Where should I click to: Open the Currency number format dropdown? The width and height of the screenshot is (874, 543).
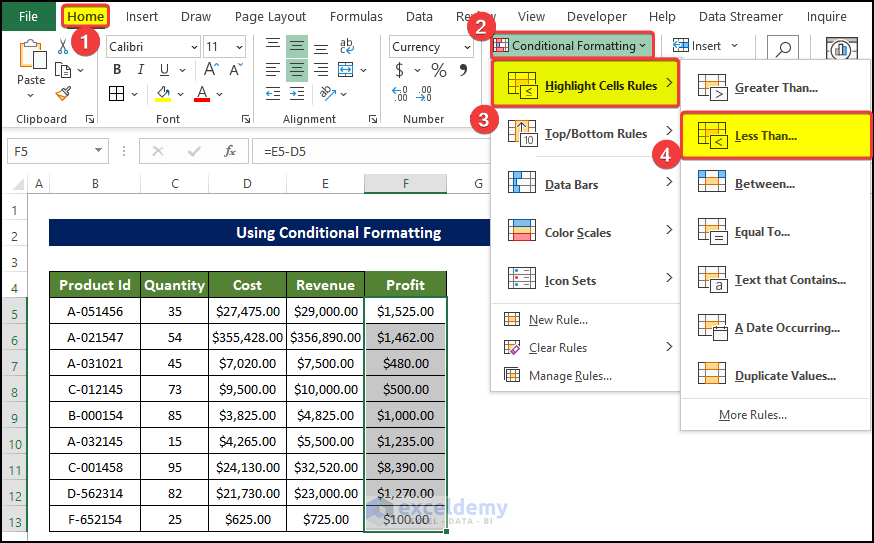tap(467, 47)
